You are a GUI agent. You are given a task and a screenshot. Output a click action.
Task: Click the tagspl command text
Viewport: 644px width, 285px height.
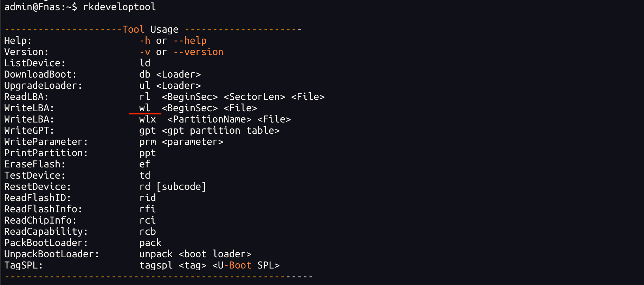(156, 265)
